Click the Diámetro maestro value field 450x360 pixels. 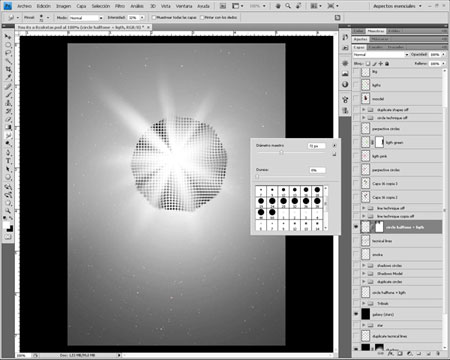point(316,146)
